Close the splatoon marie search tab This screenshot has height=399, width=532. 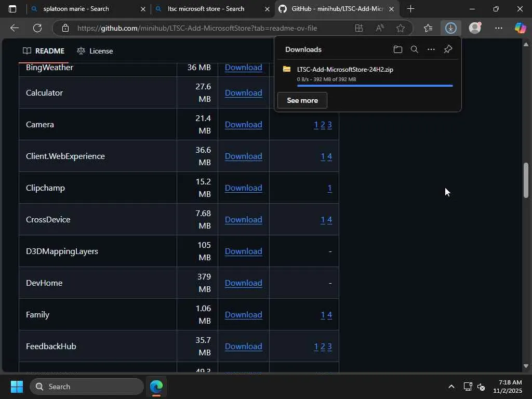(143, 9)
